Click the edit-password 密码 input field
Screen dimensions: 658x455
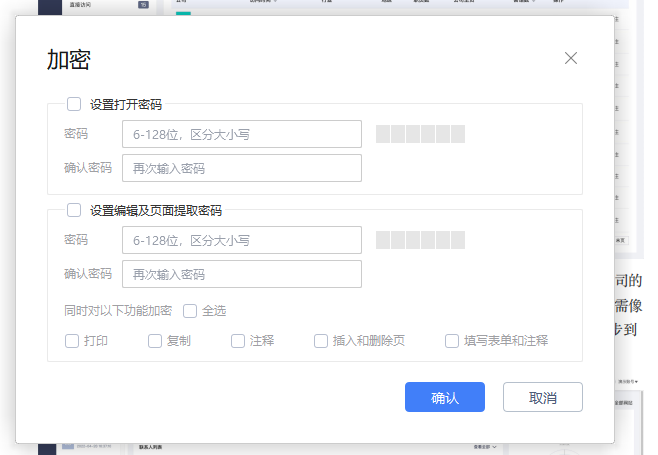pyautogui.click(x=241, y=240)
